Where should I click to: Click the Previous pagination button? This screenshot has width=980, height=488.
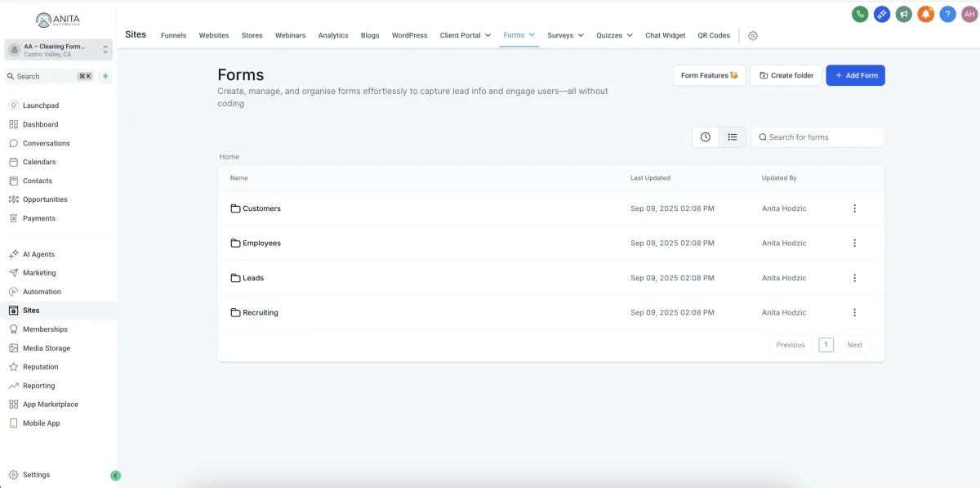791,345
